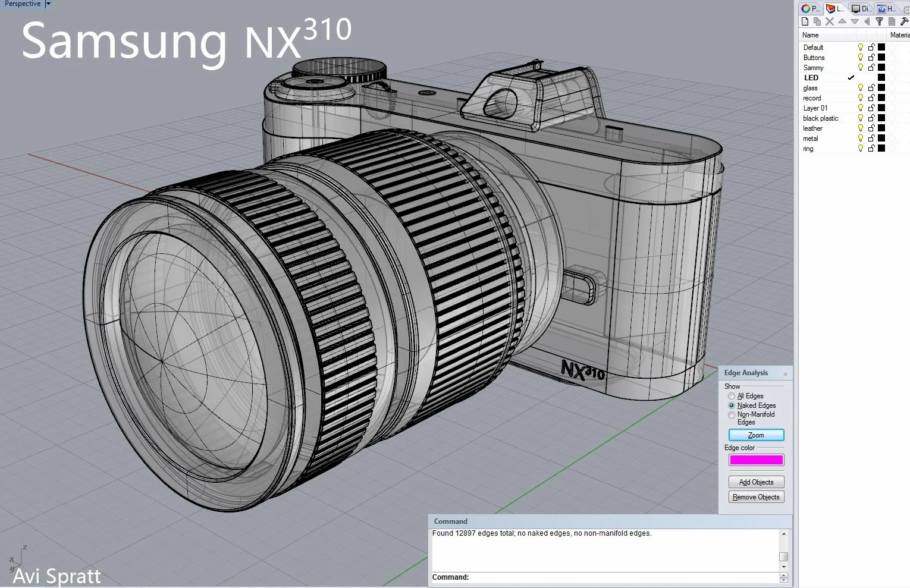Switch to the Properties panel tab

(810, 8)
